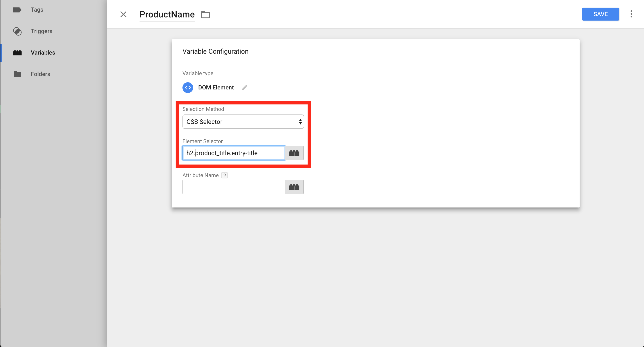The height and width of the screenshot is (347, 644).
Task: Click the Tags label icon
Action: [x=17, y=10]
